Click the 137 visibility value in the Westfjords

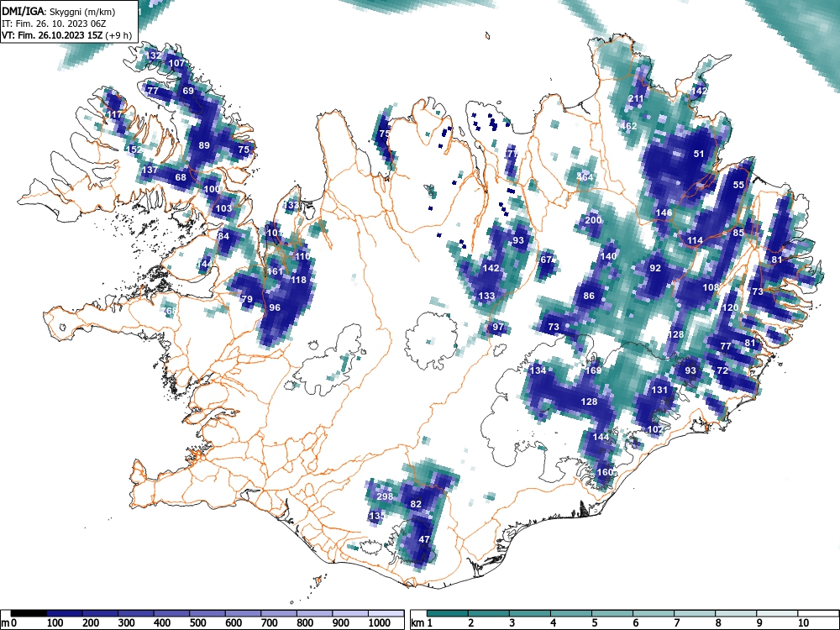point(150,170)
